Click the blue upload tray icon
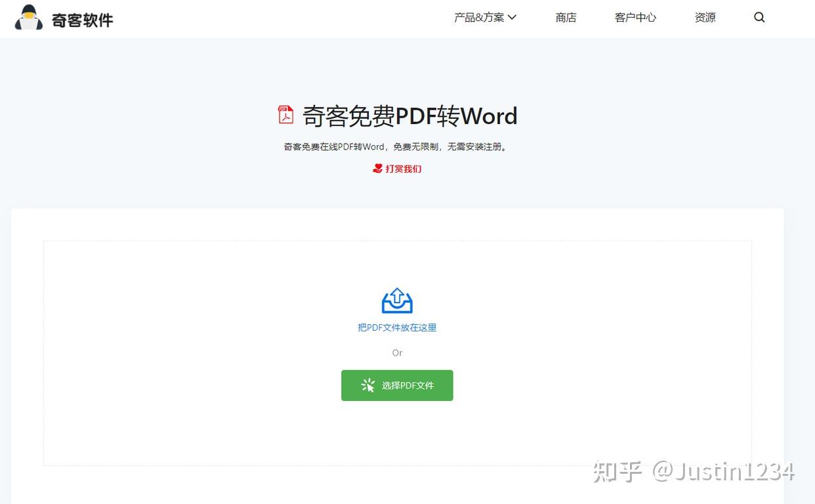815x504 pixels. 397,301
